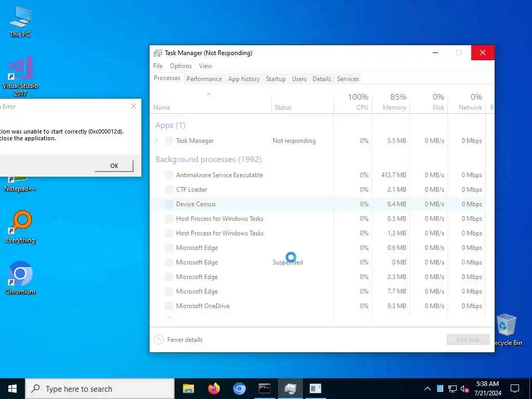Viewport: 532px width, 399px height.
Task: Open the Services tab
Action: (x=348, y=79)
